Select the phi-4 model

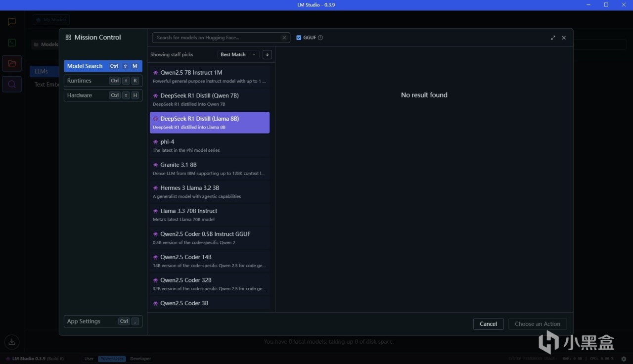click(210, 145)
